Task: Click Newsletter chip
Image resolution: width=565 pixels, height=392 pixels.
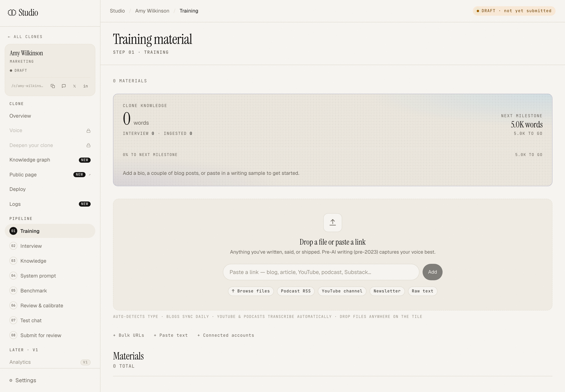Action: point(387,291)
